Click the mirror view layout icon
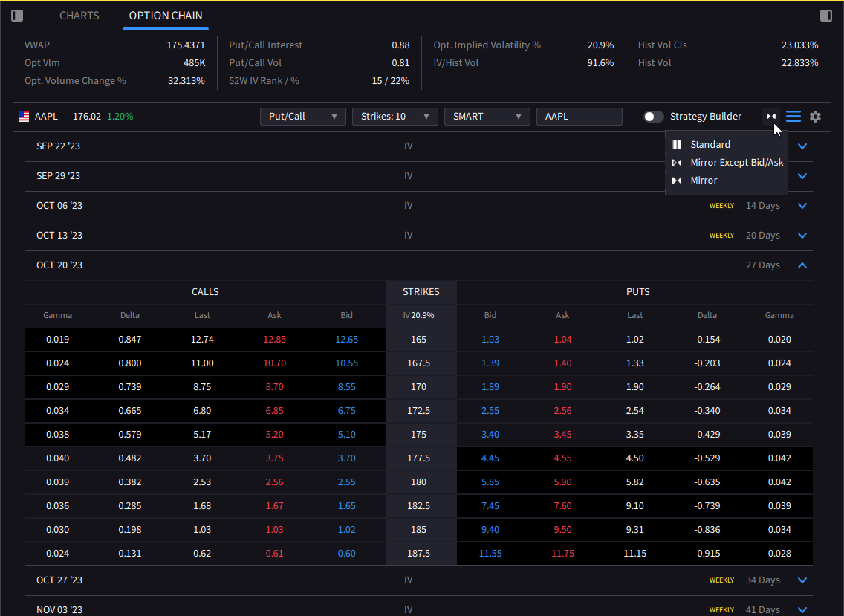Screen dimensions: 844x616 pyautogui.click(x=771, y=117)
